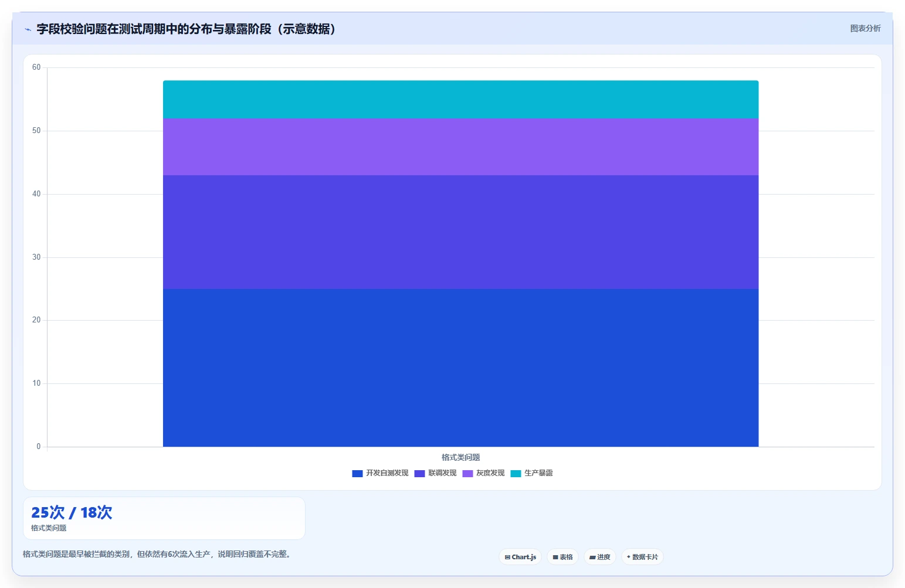Click the y-axis value 30
905x588 pixels.
pyautogui.click(x=36, y=257)
